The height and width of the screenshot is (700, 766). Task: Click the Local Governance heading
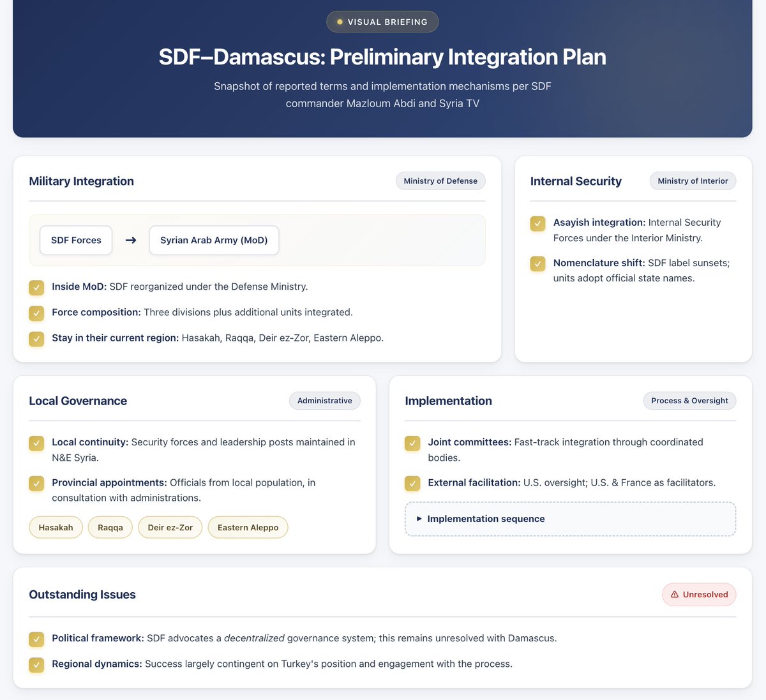[78, 401]
